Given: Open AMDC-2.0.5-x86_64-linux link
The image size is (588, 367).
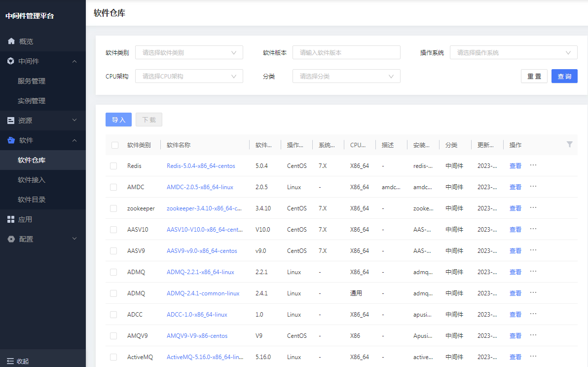Looking at the screenshot, I should point(200,187).
